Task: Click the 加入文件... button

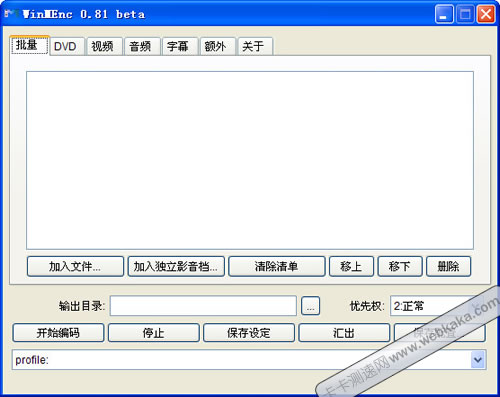Action: (75, 266)
